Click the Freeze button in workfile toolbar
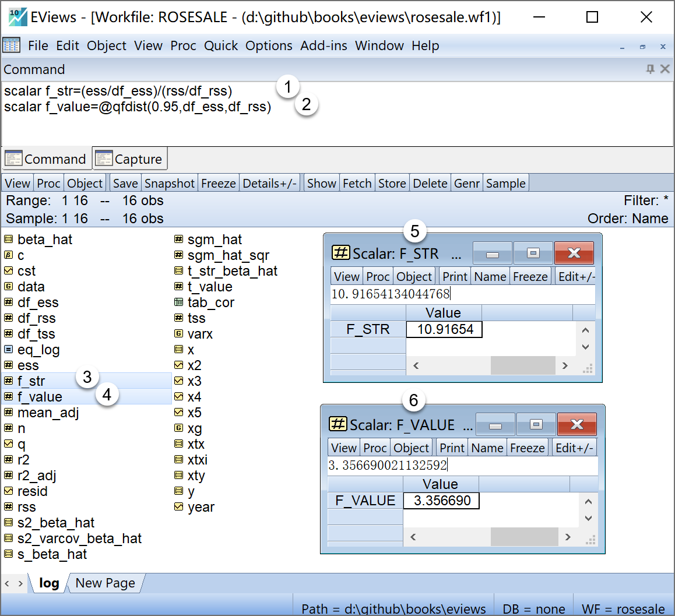This screenshot has height=616, width=675. click(218, 184)
